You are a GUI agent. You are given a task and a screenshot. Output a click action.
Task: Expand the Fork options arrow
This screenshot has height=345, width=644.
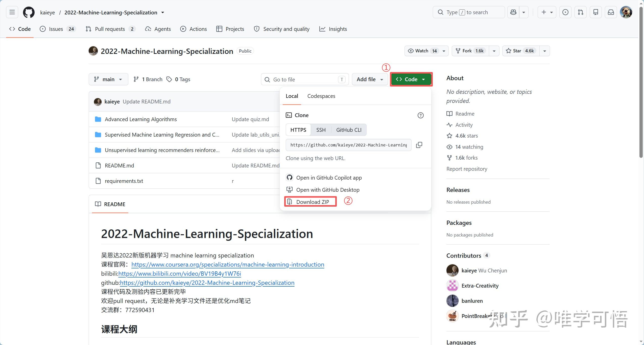click(494, 51)
